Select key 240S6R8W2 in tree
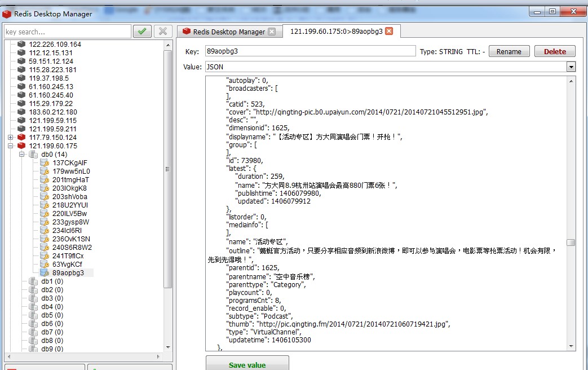This screenshot has height=370, width=588. pyautogui.click(x=72, y=247)
